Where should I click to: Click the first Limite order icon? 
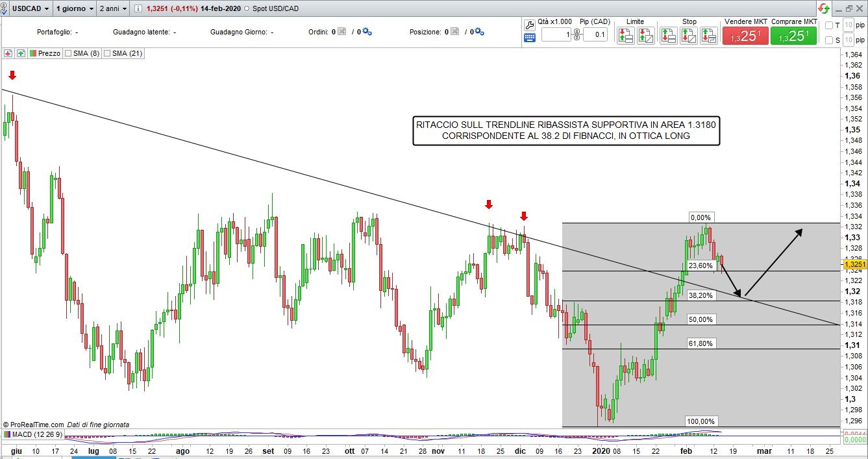[625, 36]
